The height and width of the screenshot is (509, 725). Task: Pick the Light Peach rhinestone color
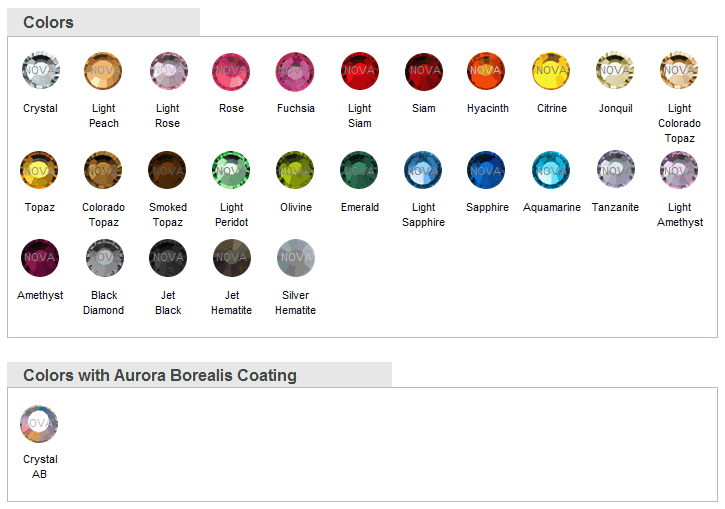point(103,71)
